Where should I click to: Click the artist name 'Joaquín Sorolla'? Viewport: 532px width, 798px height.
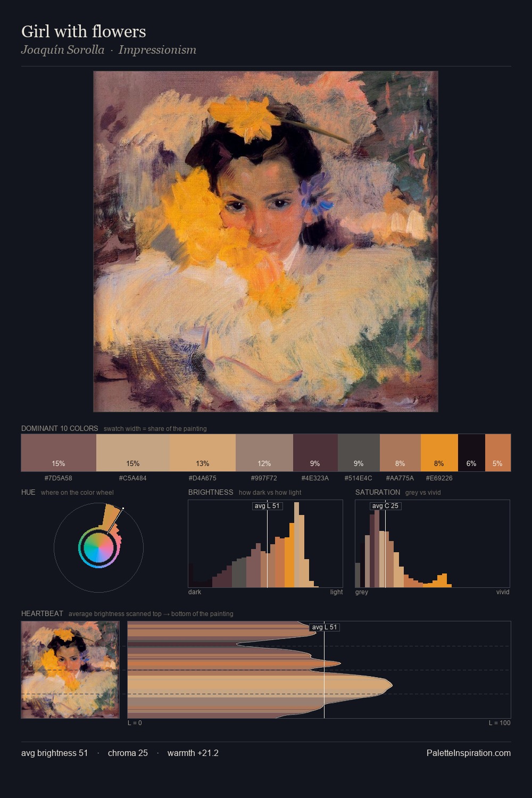point(63,50)
